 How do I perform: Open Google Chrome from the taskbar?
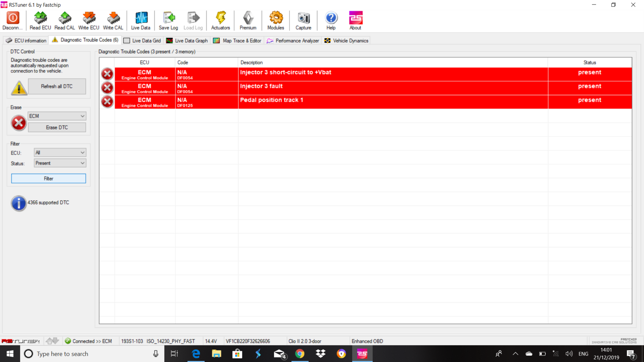[x=300, y=354]
